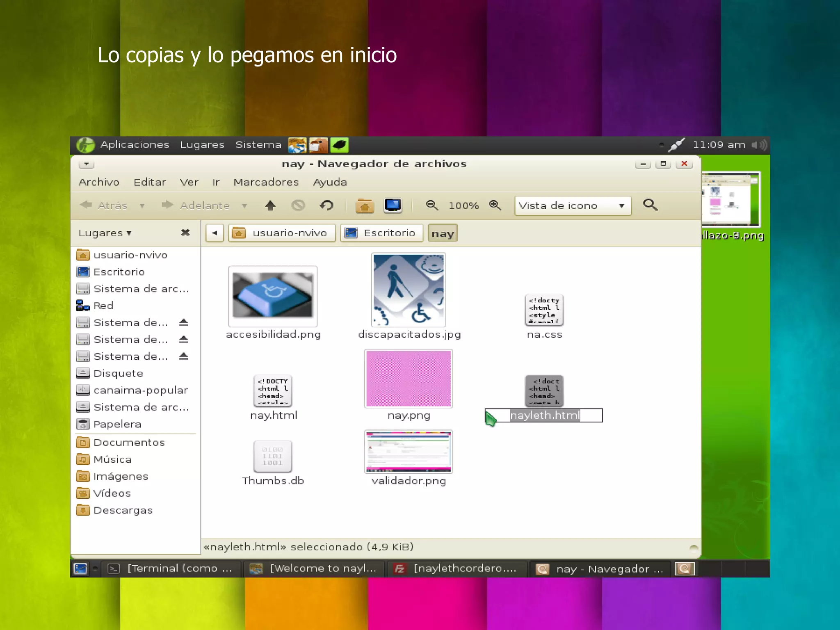Reload the folder with refresh icon

[x=326, y=205]
